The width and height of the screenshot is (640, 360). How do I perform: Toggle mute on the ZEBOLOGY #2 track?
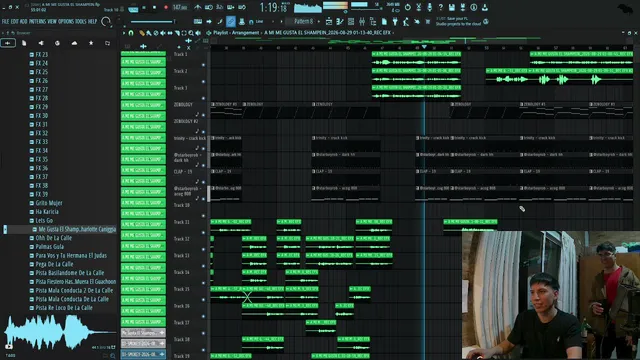pyautogui.click(x=203, y=132)
